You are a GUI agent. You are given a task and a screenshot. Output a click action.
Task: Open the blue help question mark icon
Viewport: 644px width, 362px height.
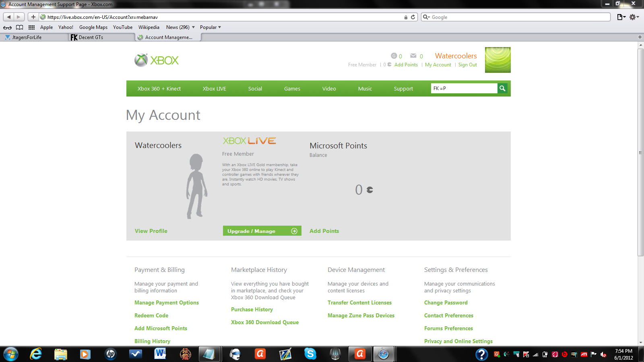[481, 354]
